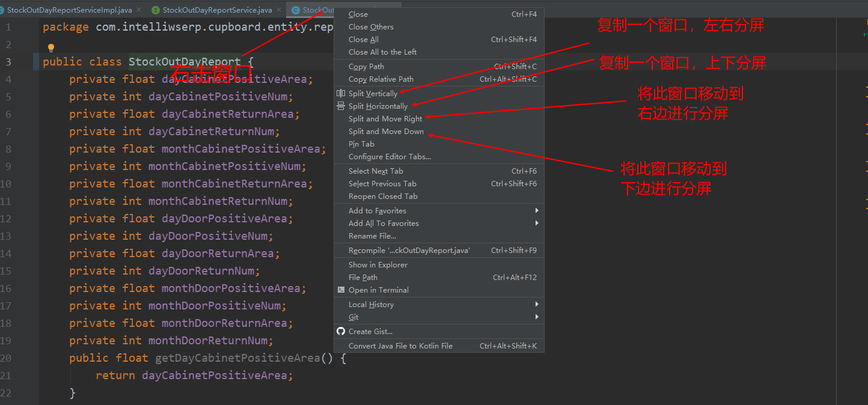Select Recompile '...ckOutDayReport.java'
868x405 pixels.
point(439,250)
